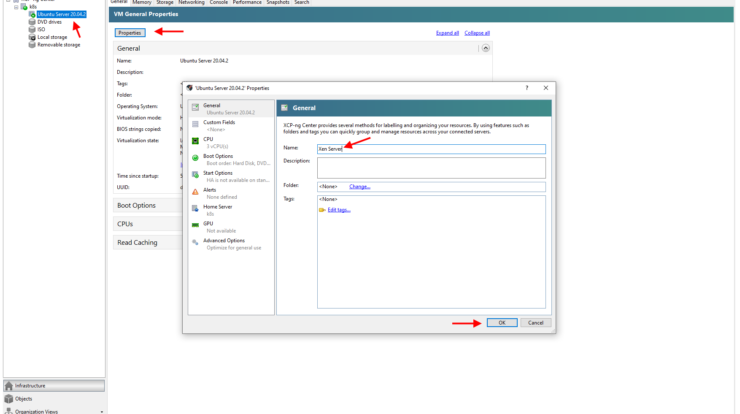This screenshot has height=414, width=740.
Task: Click the folder Change link
Action: [359, 186]
